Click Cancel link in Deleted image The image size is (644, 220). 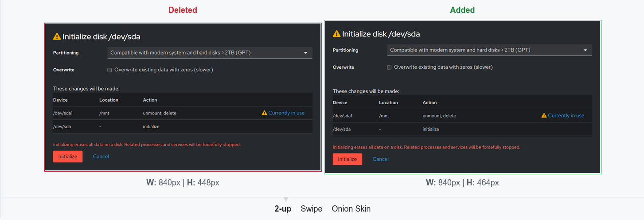(101, 157)
